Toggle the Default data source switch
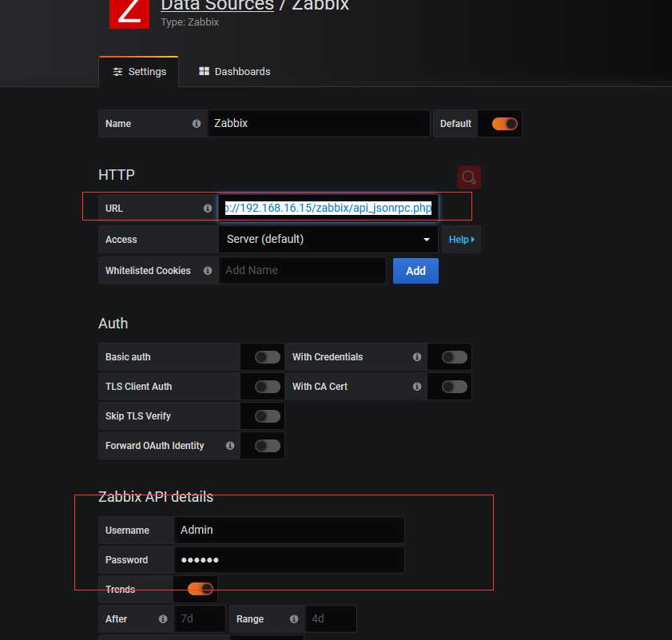The image size is (672, 640). [x=504, y=124]
